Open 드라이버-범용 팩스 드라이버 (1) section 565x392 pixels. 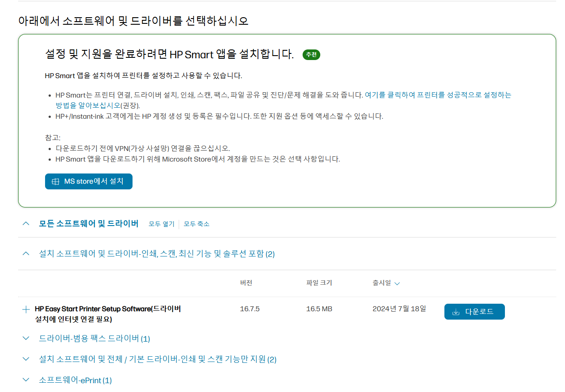pos(95,339)
